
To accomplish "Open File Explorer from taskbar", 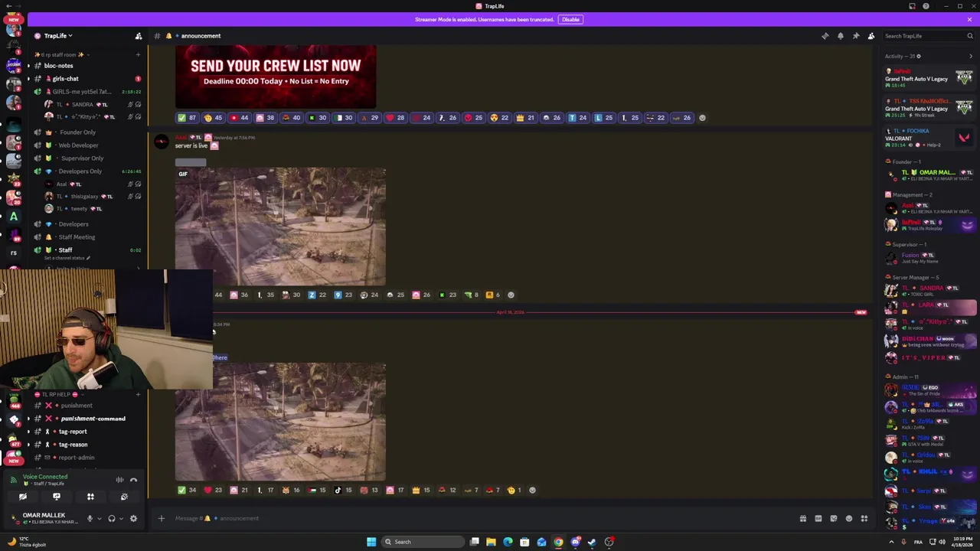I will [491, 542].
